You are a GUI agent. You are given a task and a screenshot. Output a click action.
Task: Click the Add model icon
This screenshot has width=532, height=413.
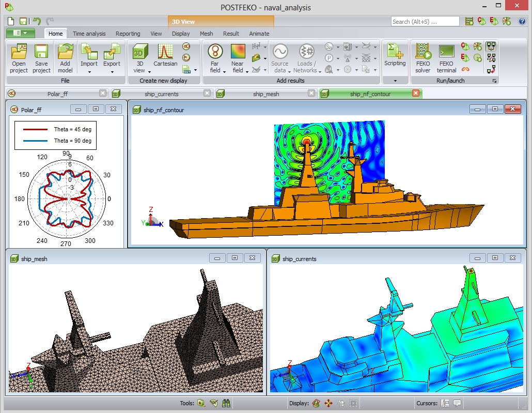(x=65, y=51)
